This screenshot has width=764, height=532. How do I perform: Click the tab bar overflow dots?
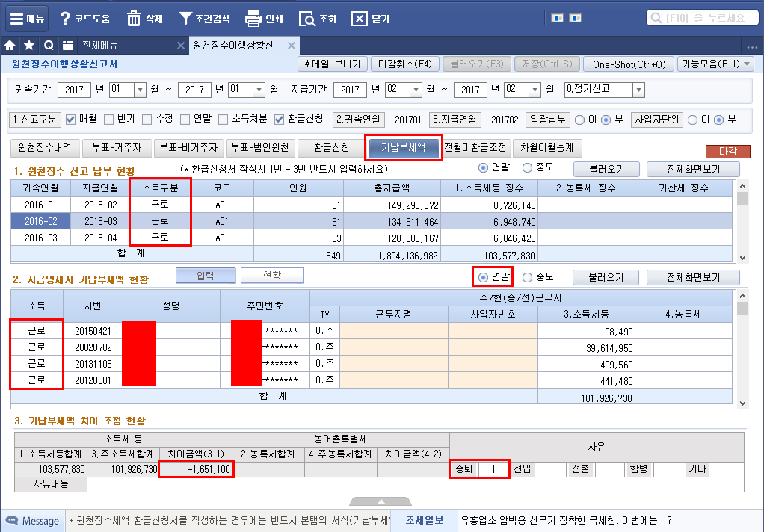[752, 47]
